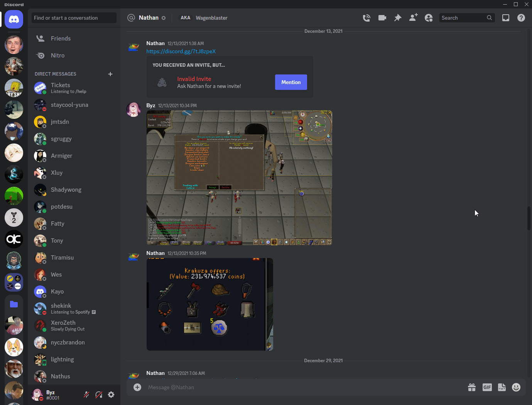532x405 pixels.
Task: Open Nathan's Krakuza offers image
Action: point(210,304)
